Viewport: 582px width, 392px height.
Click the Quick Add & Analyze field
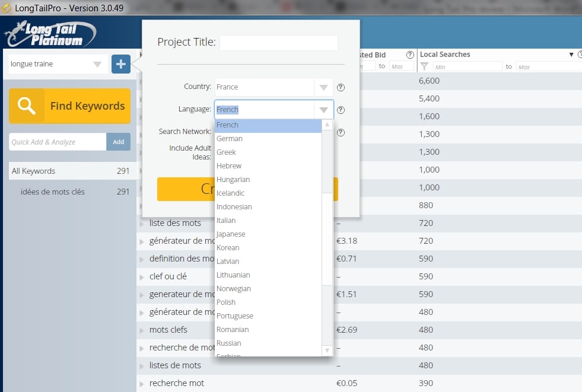pos(58,142)
